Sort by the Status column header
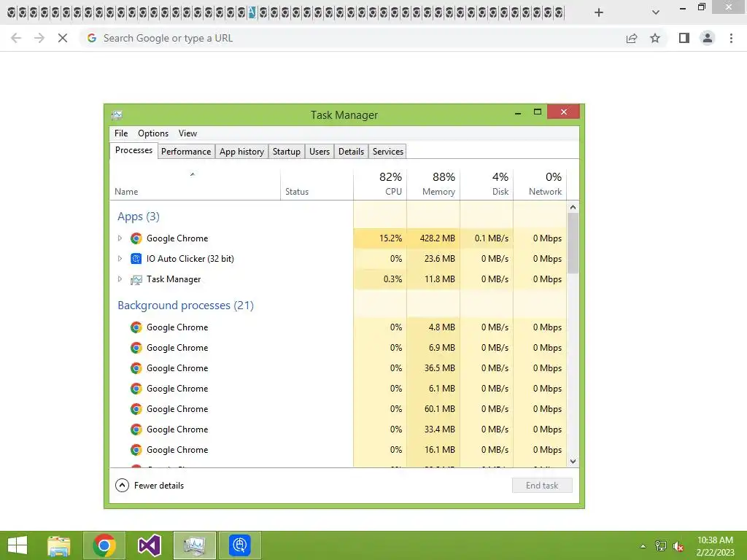The height and width of the screenshot is (560, 747). tap(317, 183)
